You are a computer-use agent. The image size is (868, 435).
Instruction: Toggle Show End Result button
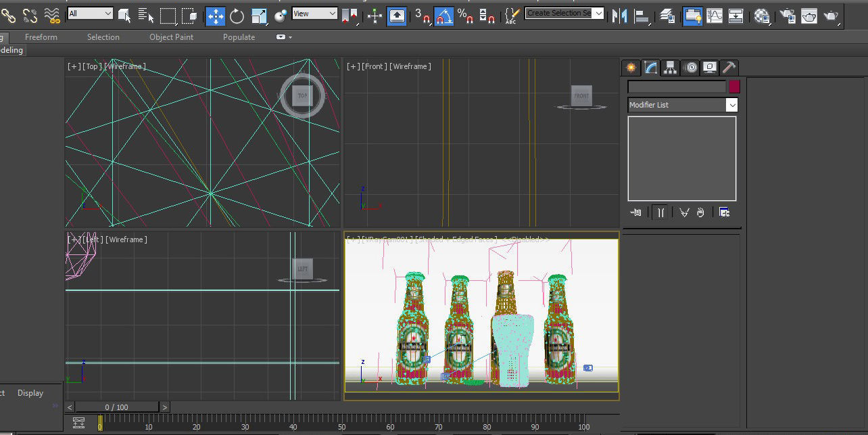(x=660, y=212)
